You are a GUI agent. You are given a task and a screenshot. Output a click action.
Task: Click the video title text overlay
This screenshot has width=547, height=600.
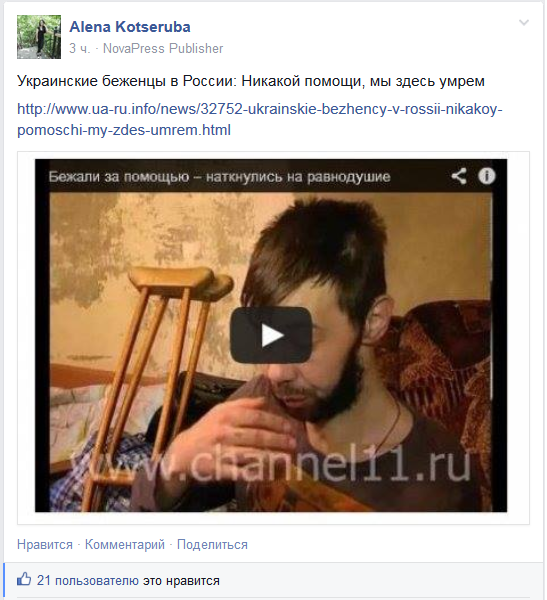[219, 177]
